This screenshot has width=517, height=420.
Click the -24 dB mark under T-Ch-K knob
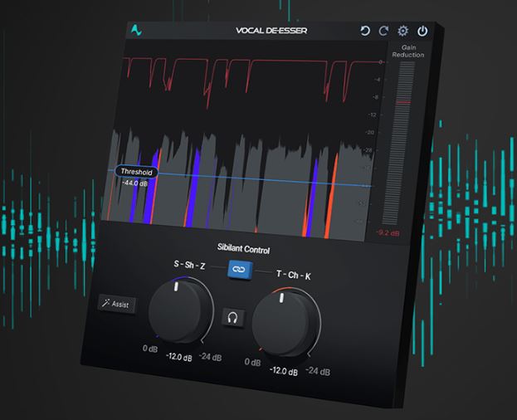click(319, 370)
